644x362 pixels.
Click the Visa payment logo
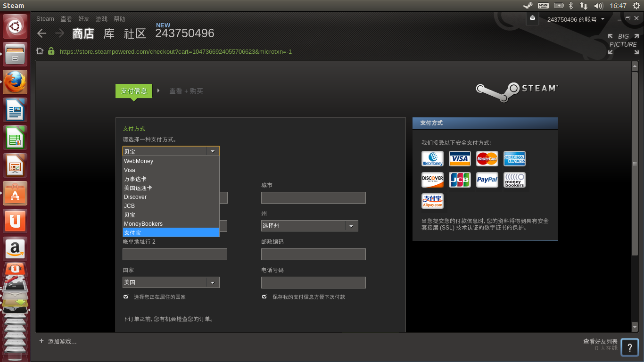pos(460,159)
